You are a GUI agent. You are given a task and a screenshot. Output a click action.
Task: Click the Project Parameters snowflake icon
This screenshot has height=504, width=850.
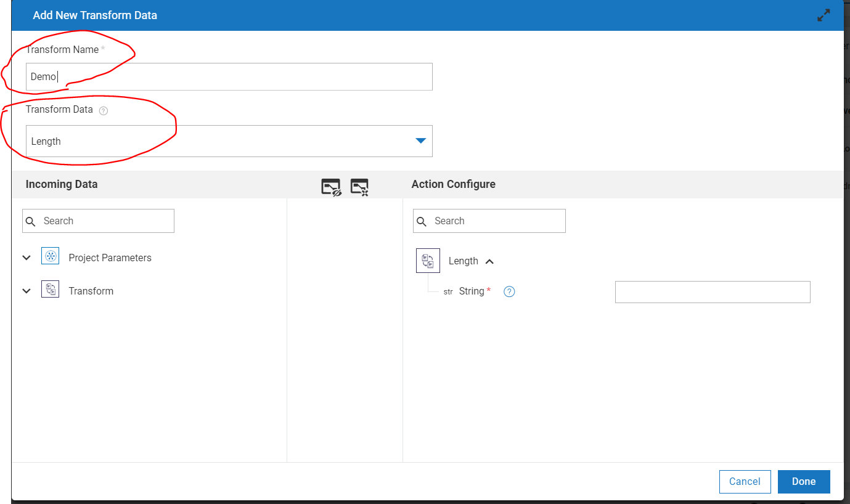tap(50, 256)
